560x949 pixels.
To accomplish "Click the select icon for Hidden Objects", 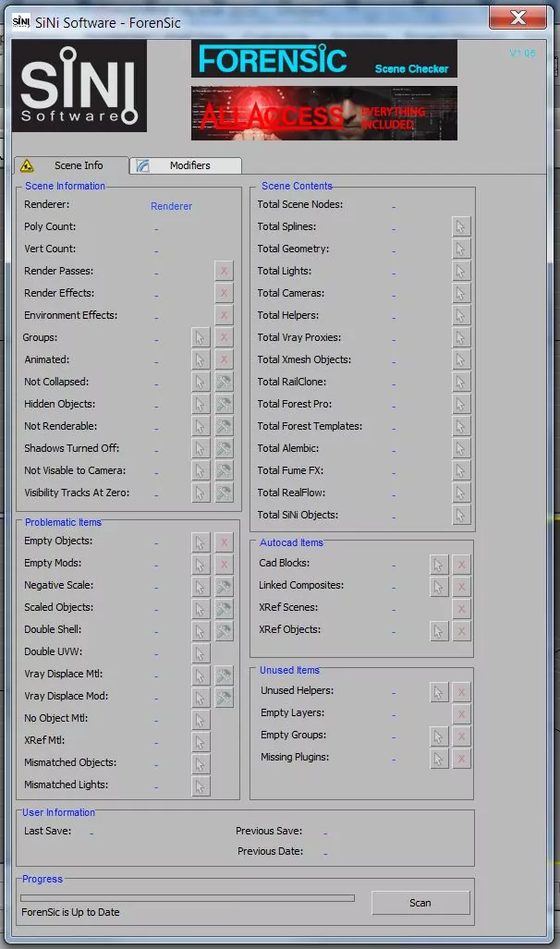I will point(201,404).
